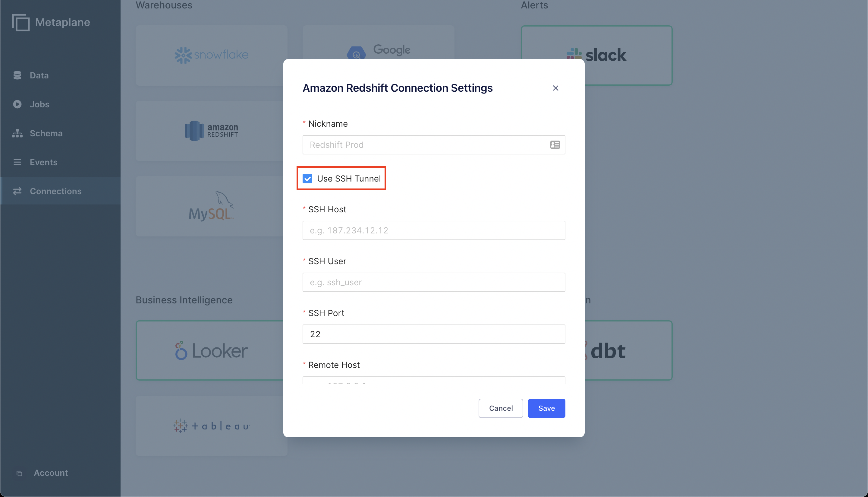The image size is (868, 497).
Task: Select the Tableau integration card
Action: [x=212, y=426]
